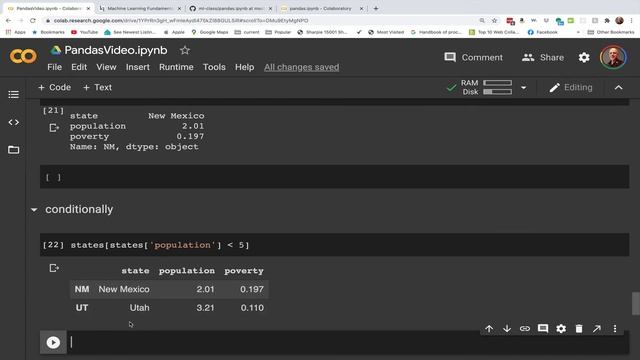Star the PandasVideo.ipynb notebook
This screenshot has height=360, width=640.
click(x=185, y=50)
